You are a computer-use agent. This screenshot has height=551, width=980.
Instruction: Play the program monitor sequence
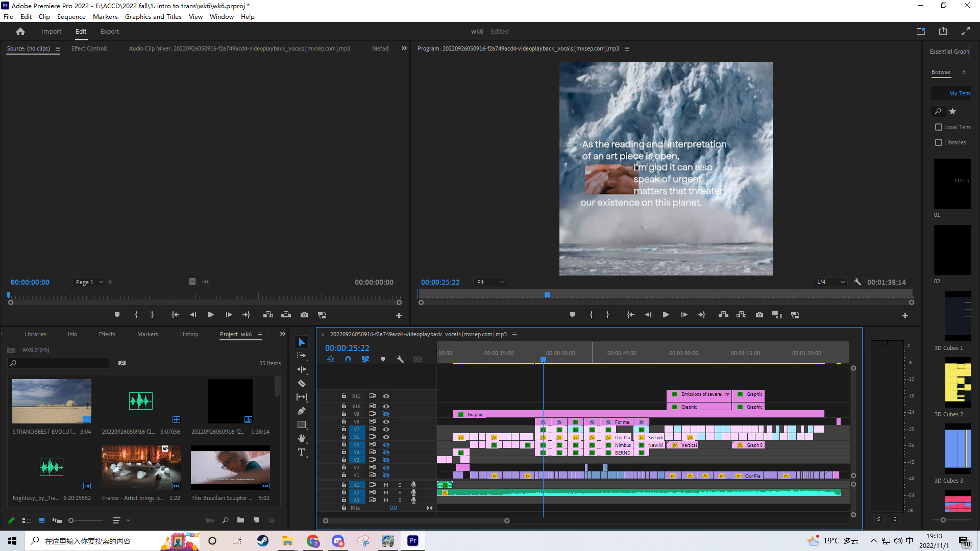pos(666,315)
